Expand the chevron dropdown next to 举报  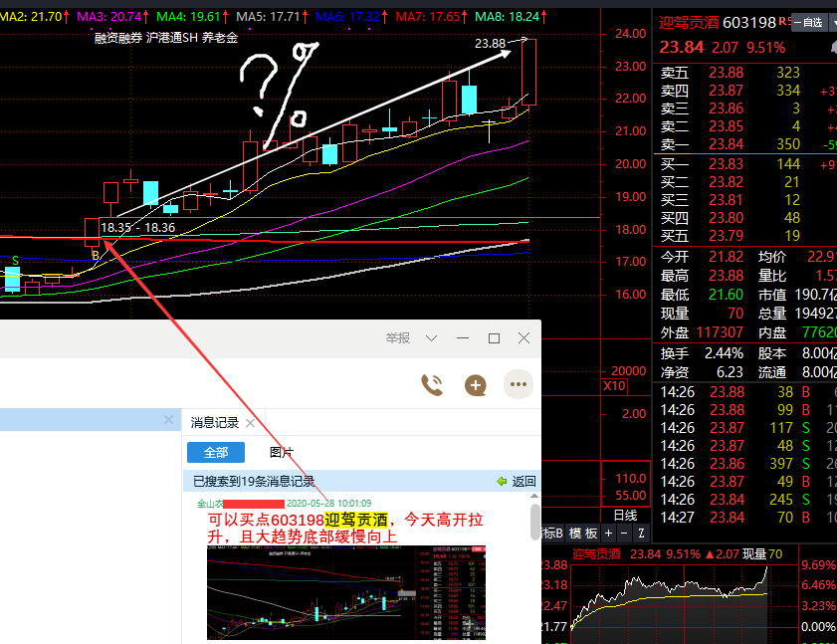click(x=431, y=338)
